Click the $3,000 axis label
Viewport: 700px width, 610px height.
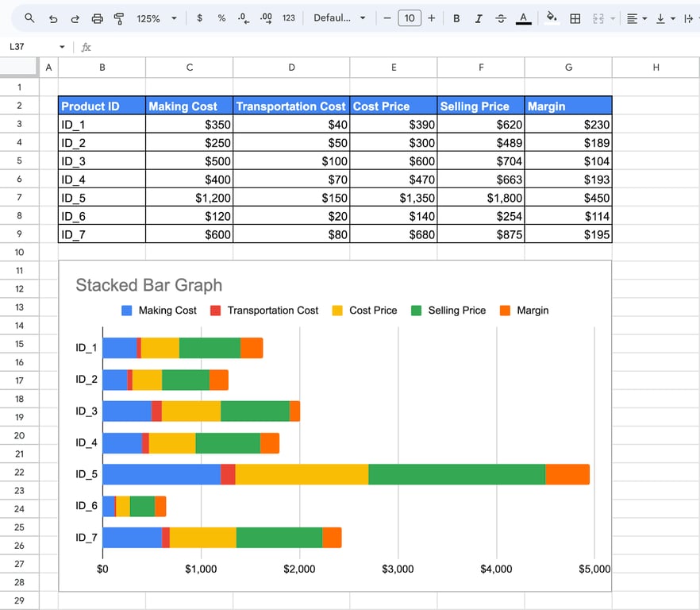pyautogui.click(x=398, y=569)
